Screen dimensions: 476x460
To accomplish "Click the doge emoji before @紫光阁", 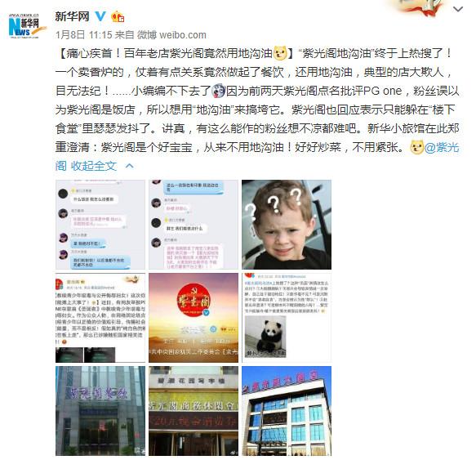I will point(416,148).
